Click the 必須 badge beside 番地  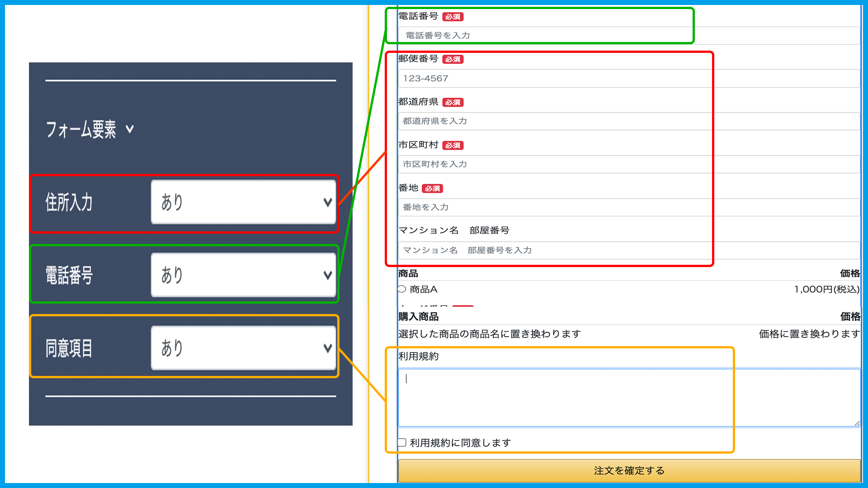(x=432, y=188)
